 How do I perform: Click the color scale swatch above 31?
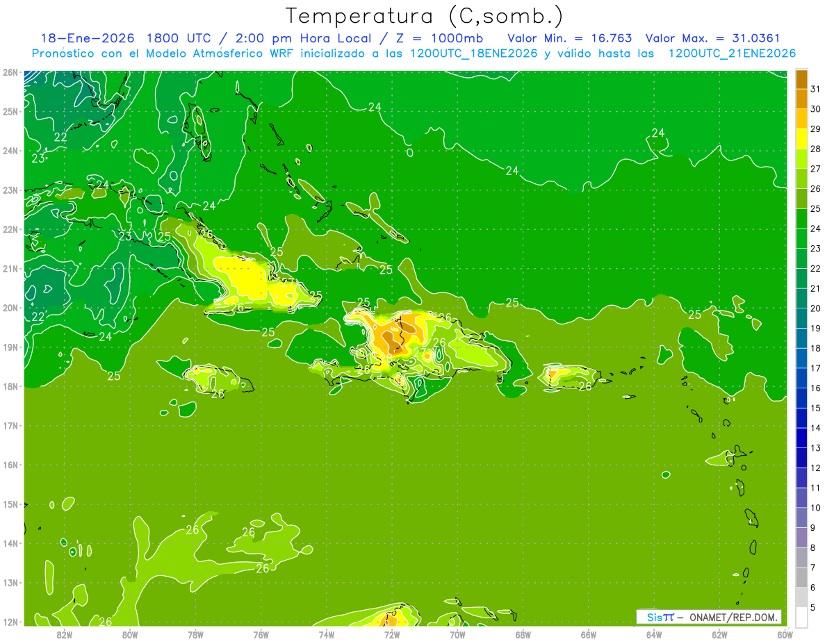801,79
